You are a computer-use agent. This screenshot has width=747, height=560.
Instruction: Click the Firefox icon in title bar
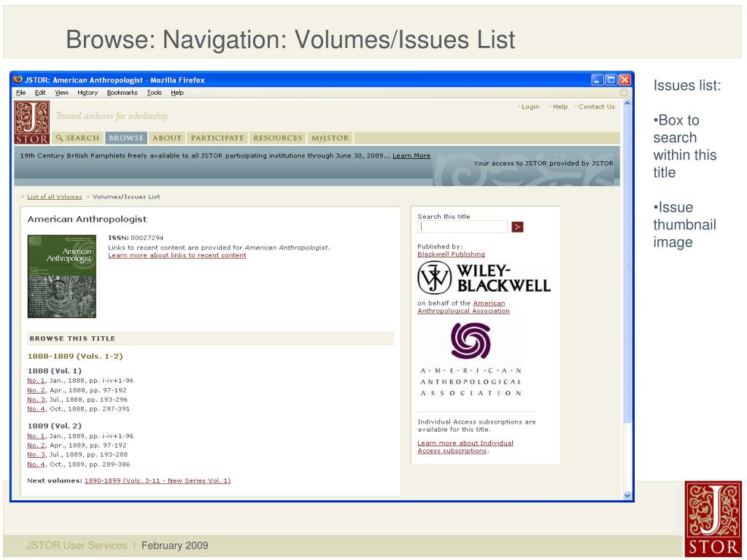click(x=18, y=79)
